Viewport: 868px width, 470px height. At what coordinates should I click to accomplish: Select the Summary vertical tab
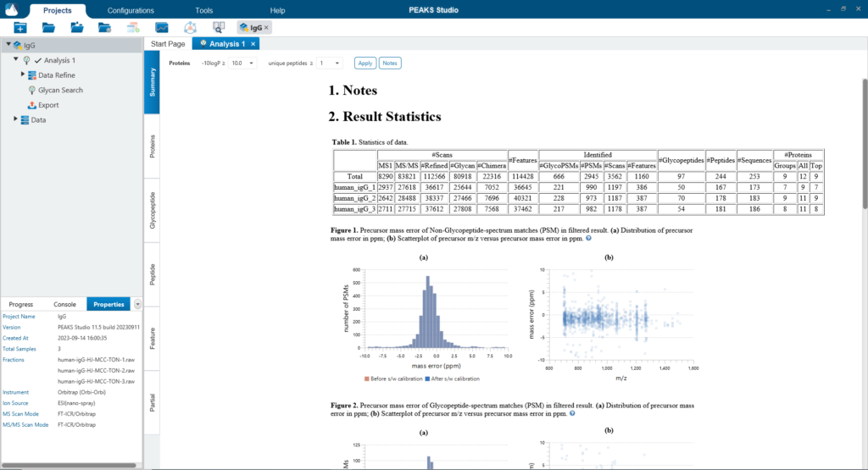pyautogui.click(x=153, y=82)
